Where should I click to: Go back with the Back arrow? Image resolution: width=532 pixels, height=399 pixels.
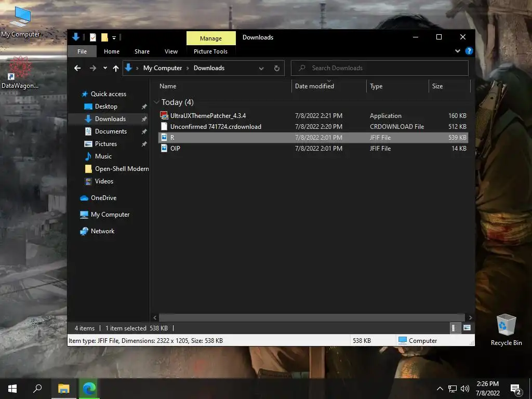77,68
